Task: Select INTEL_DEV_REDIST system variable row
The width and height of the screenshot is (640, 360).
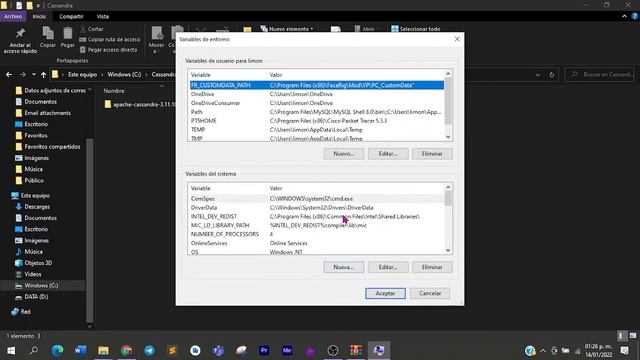Action: pos(316,217)
